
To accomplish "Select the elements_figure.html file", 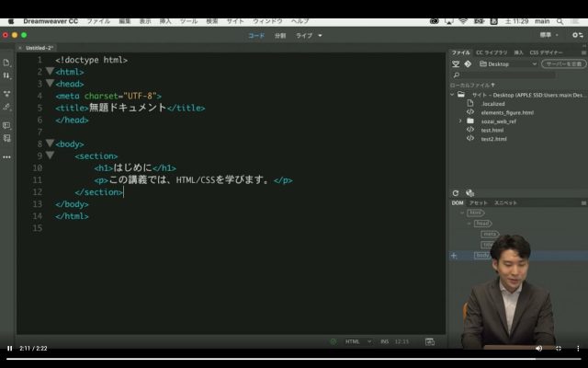I will pyautogui.click(x=507, y=112).
